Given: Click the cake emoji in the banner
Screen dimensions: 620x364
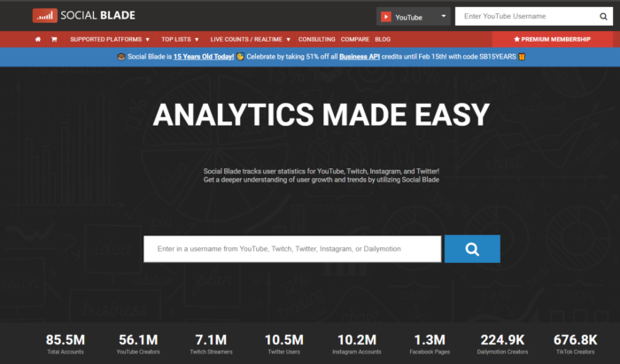Looking at the screenshot, I should tap(121, 57).
